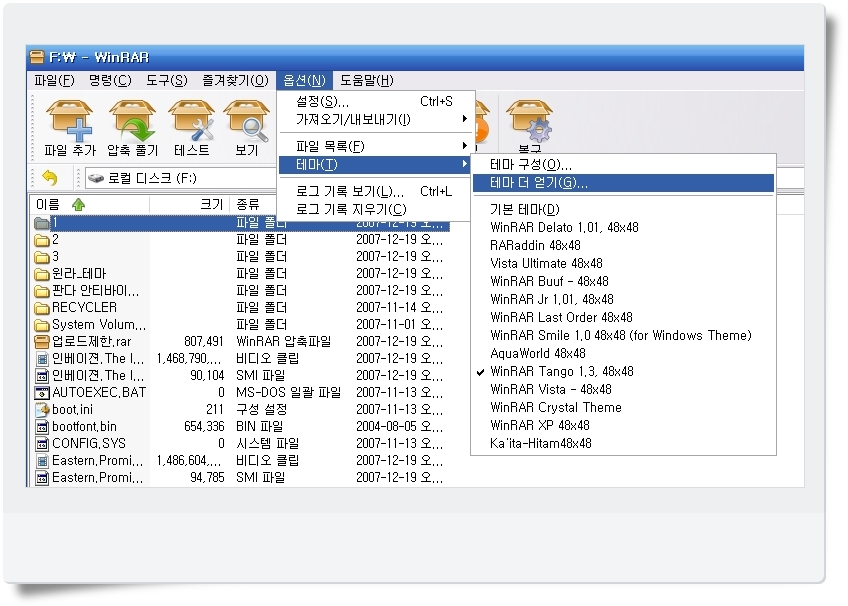This screenshot has height=606, width=848.
Task: Open the 도구(S) menu
Action: pos(167,81)
